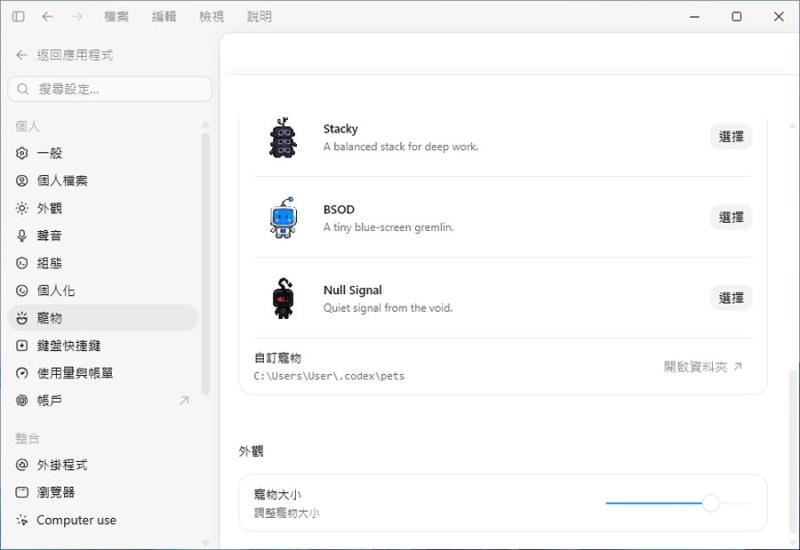This screenshot has height=550, width=800.
Task: Open 一般 settings page
Action: point(103,153)
